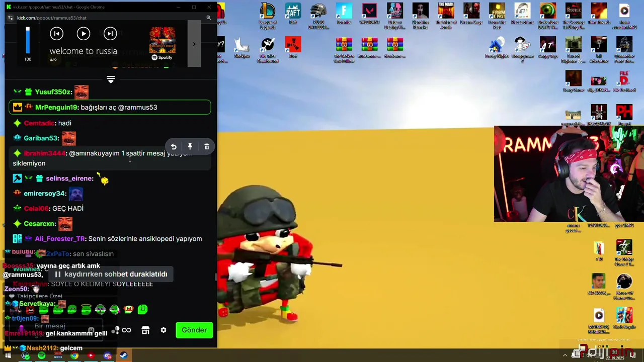The image size is (644, 362).
Task: Click username Ali_Forester_TR in chat
Action: click(60, 239)
